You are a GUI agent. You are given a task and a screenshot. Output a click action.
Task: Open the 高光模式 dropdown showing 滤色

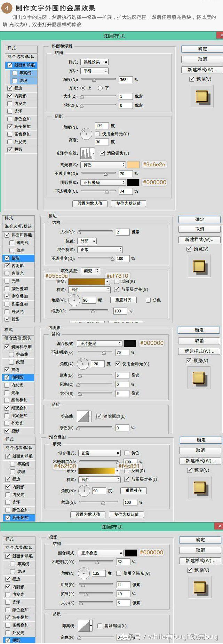(x=103, y=165)
